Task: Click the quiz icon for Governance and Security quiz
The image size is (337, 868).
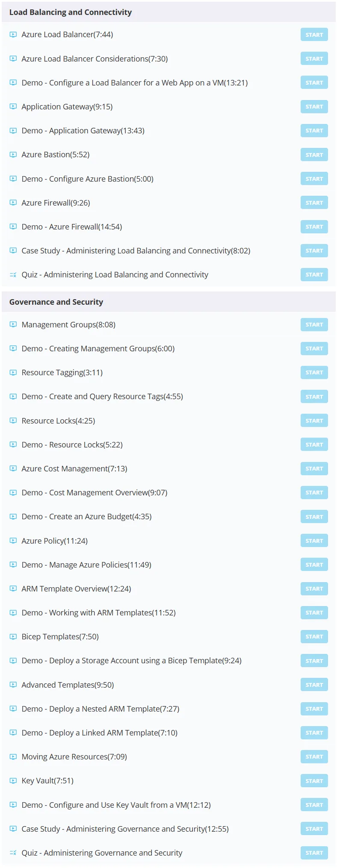Action: [13, 853]
